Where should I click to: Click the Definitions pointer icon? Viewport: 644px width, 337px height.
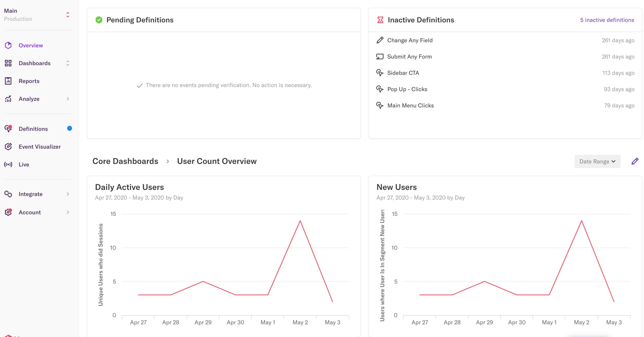[x=8, y=129]
